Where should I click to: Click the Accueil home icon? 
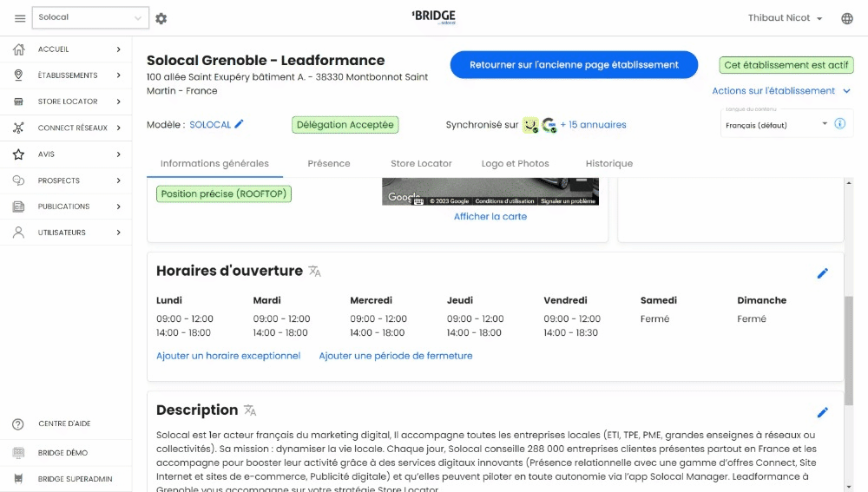point(18,49)
